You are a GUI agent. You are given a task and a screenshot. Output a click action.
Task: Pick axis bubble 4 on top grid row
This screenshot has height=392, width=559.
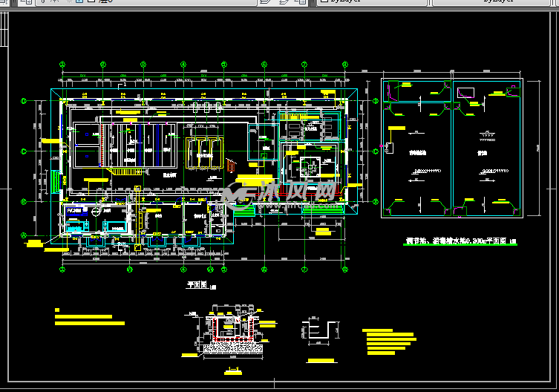[x=183, y=65]
